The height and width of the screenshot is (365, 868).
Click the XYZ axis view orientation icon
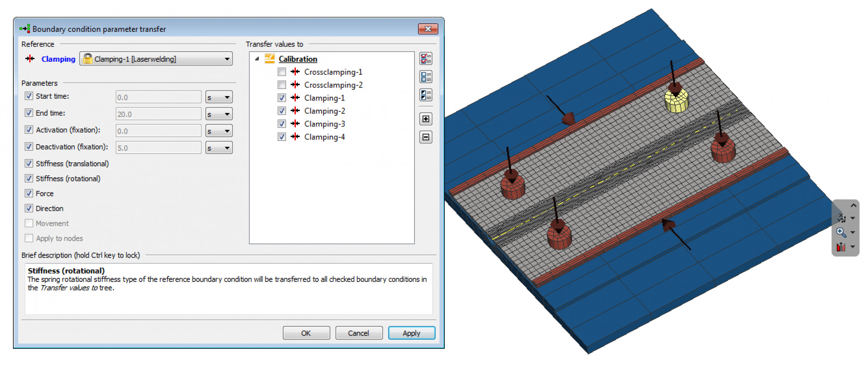pos(842,218)
